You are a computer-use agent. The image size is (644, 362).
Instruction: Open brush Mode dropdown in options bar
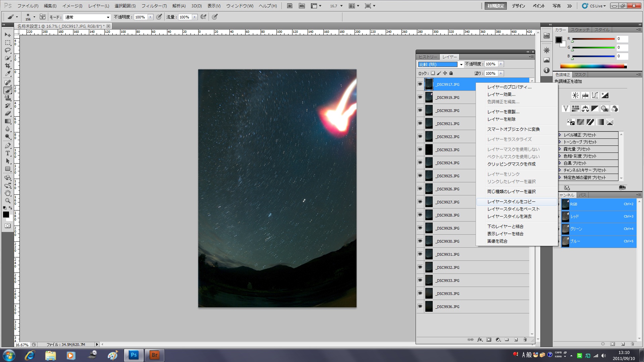(x=87, y=17)
